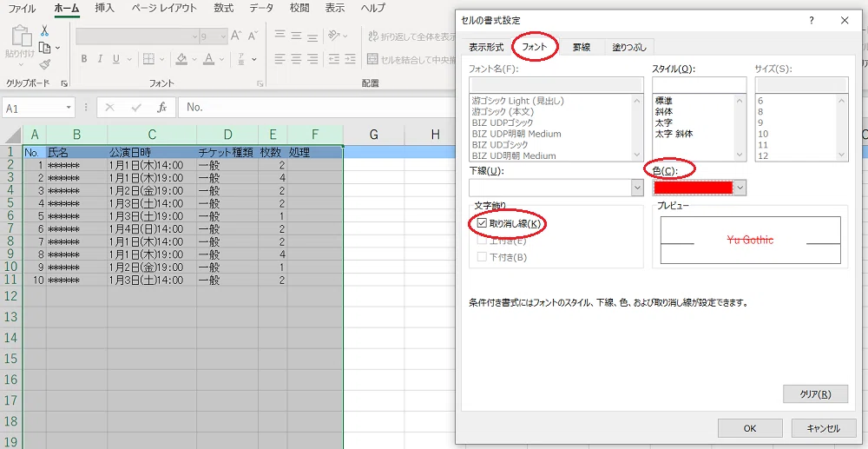This screenshot has height=449, width=868.
Task: Toggle the 取り消し線(K) strikethrough checkbox
Action: [x=482, y=224]
